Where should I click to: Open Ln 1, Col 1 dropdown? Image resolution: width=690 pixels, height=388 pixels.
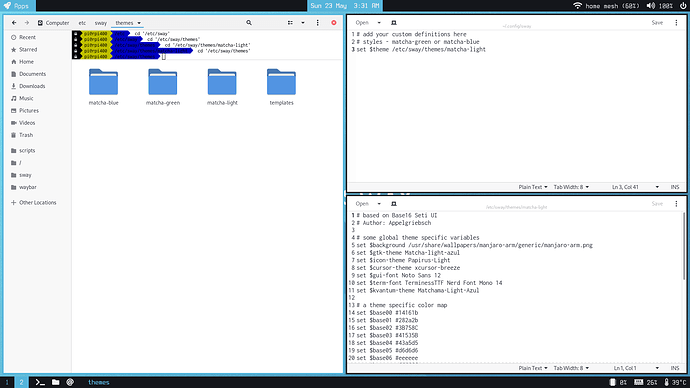pyautogui.click(x=636, y=368)
